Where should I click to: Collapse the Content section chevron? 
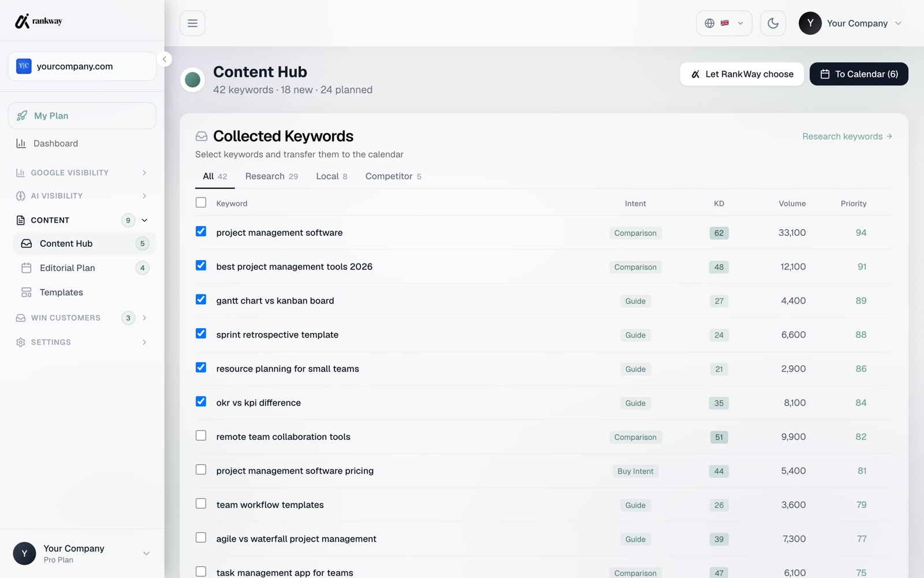click(144, 220)
